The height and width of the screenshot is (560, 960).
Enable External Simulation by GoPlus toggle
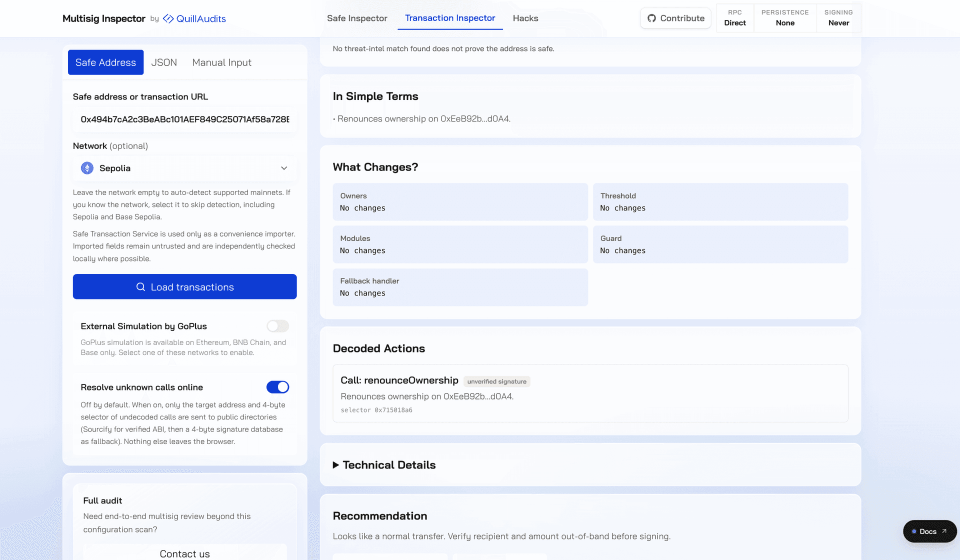pyautogui.click(x=277, y=326)
